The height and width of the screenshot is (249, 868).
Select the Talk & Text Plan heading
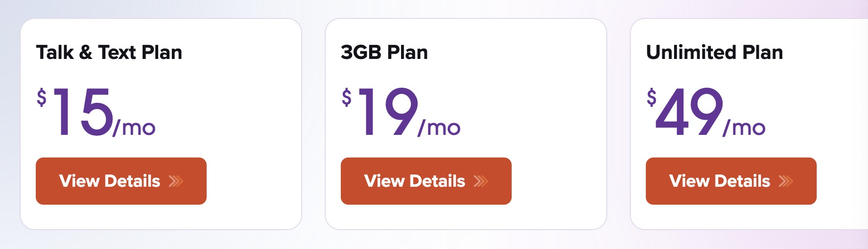[109, 52]
